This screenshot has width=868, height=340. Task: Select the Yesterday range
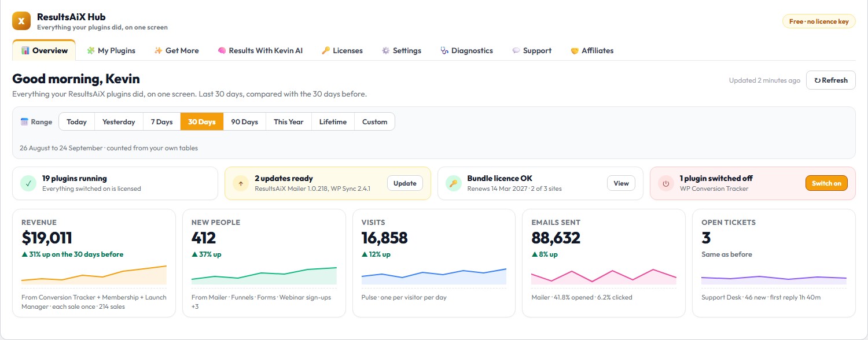[x=119, y=122]
